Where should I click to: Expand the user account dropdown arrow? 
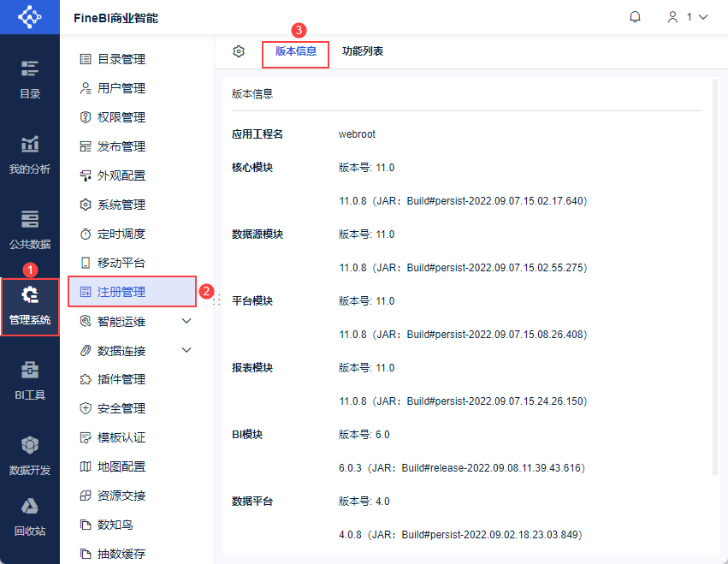703,17
